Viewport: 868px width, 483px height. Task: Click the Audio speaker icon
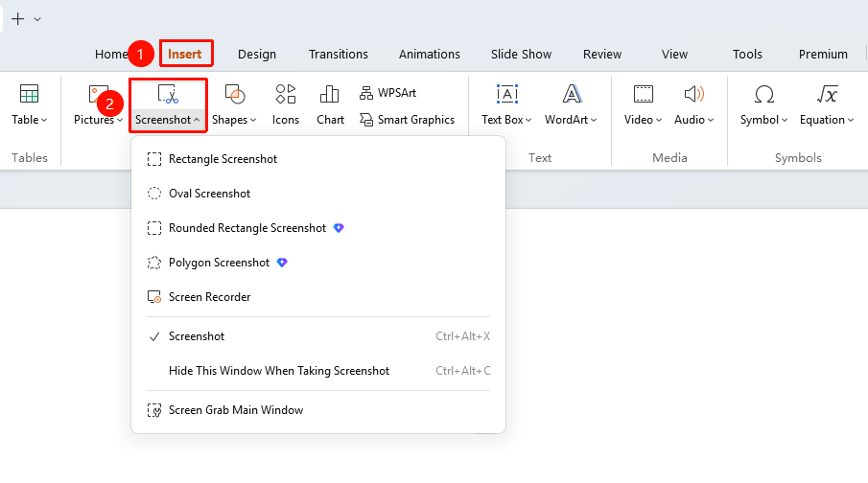pyautogui.click(x=693, y=94)
